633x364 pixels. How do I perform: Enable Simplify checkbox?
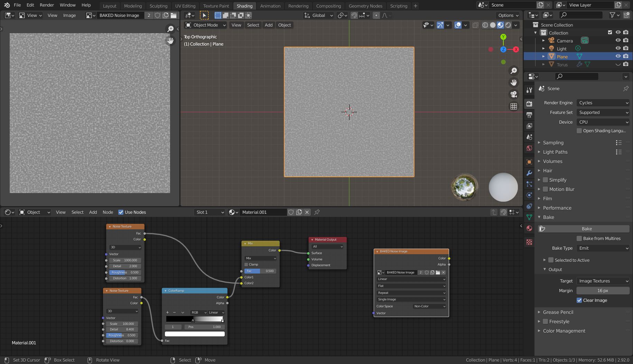pyautogui.click(x=545, y=180)
